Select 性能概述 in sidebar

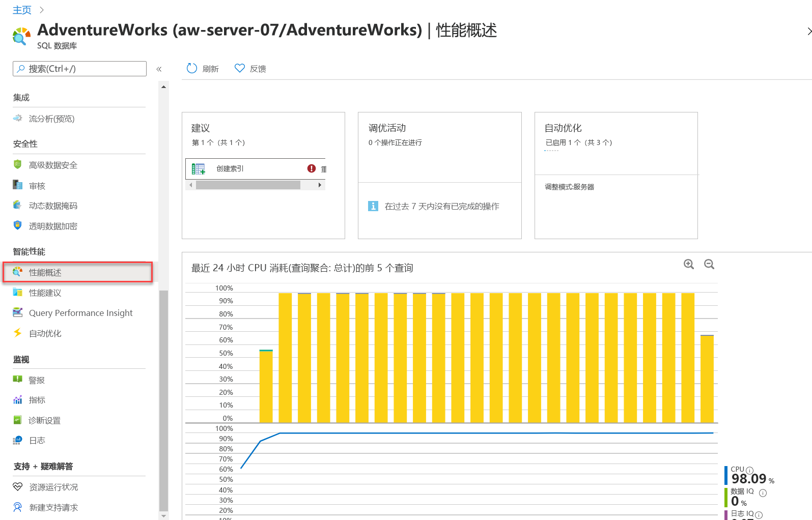tap(78, 272)
